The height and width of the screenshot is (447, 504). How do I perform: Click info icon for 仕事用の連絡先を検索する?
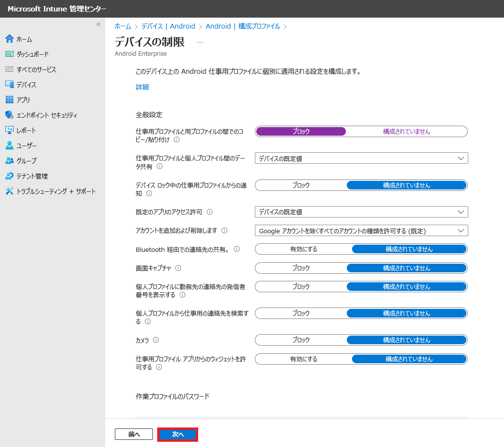(148, 321)
